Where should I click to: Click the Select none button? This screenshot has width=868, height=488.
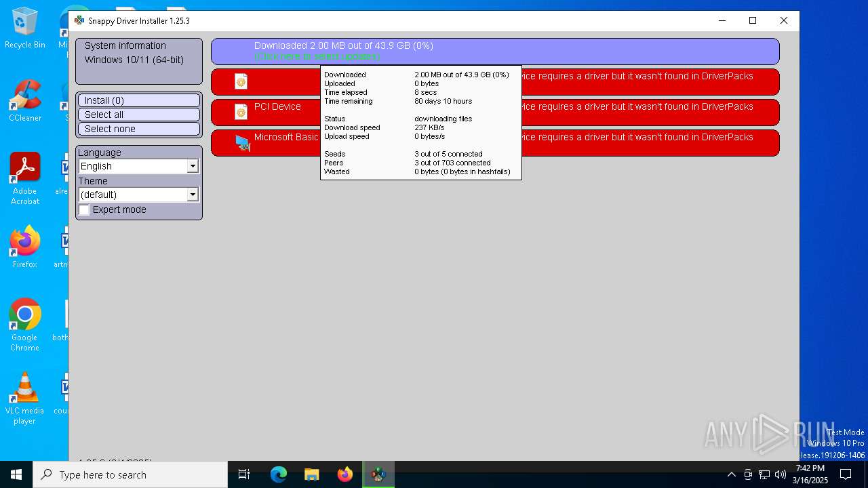pyautogui.click(x=139, y=129)
